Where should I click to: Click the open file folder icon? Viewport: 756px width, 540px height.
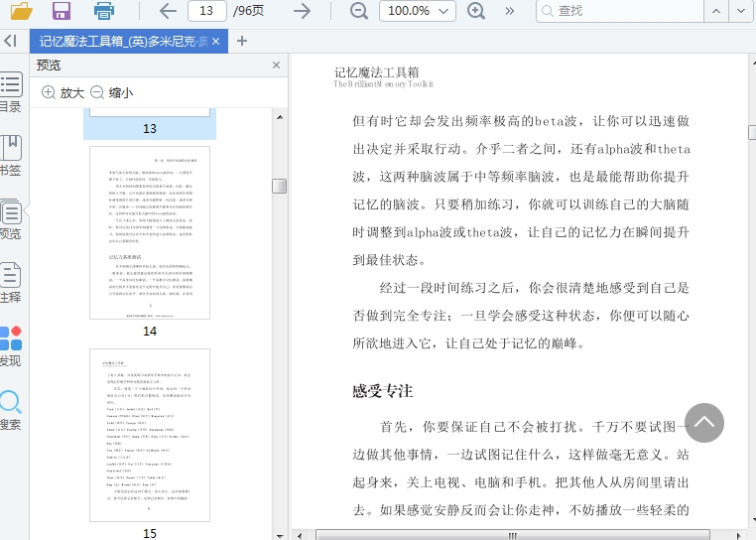pos(21,11)
